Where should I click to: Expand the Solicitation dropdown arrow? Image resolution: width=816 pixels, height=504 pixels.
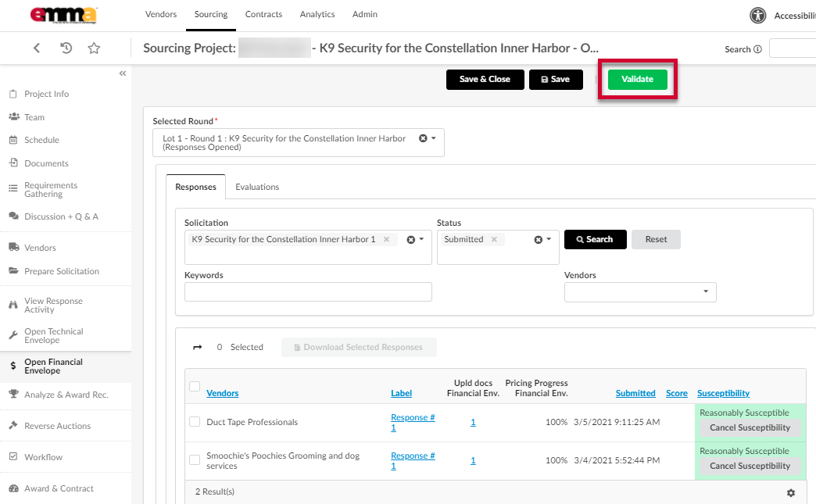coord(421,239)
